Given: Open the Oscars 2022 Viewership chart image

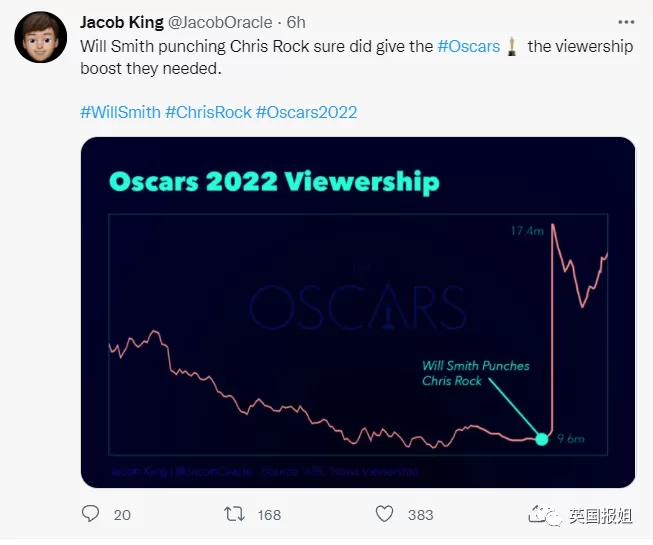Looking at the screenshot, I should click(x=358, y=312).
